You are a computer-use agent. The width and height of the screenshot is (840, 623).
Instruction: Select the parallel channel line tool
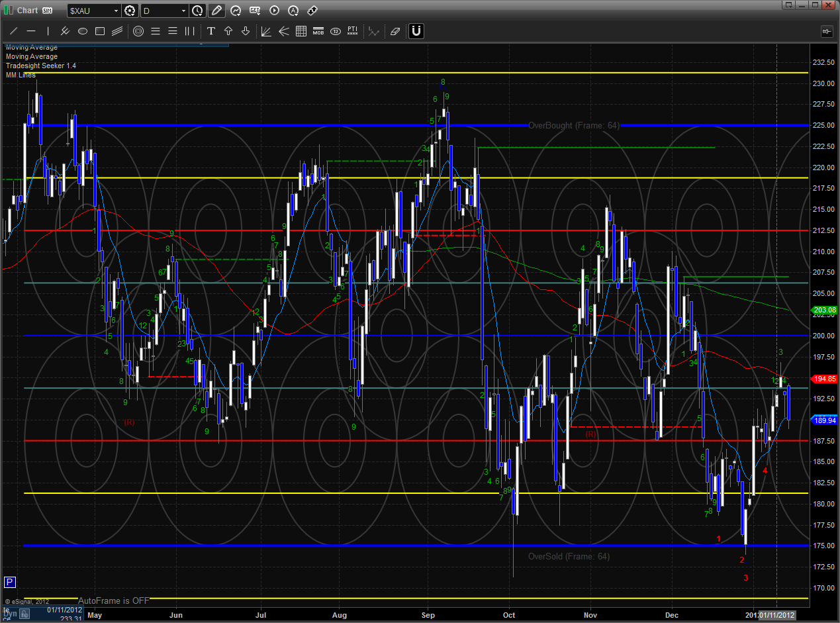point(66,31)
